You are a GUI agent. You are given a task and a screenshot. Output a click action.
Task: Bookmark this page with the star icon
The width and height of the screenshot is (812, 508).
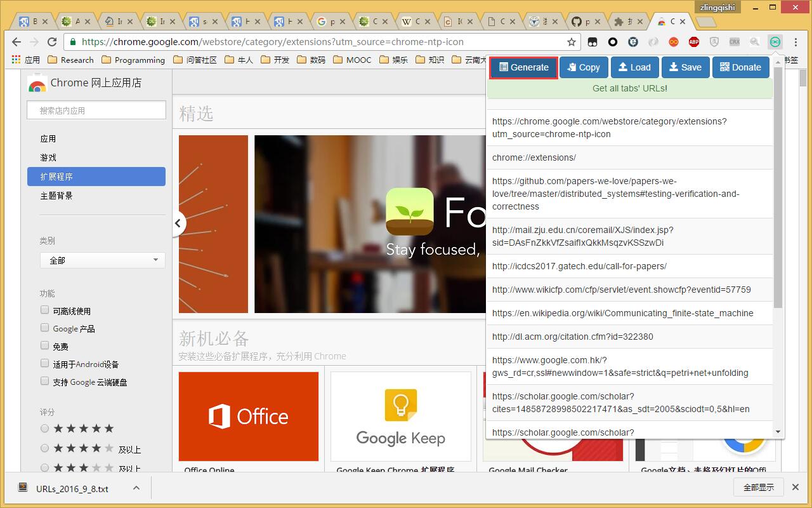click(x=572, y=42)
